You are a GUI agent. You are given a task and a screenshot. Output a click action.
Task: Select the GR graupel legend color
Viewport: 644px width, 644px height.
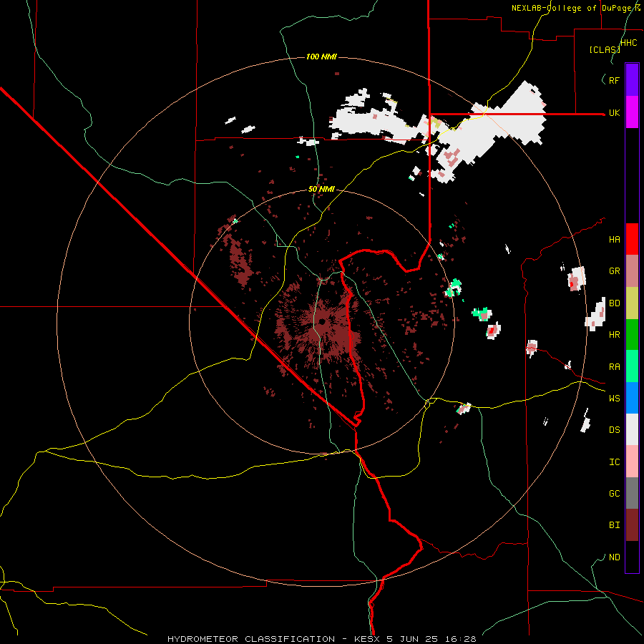pyautogui.click(x=632, y=271)
